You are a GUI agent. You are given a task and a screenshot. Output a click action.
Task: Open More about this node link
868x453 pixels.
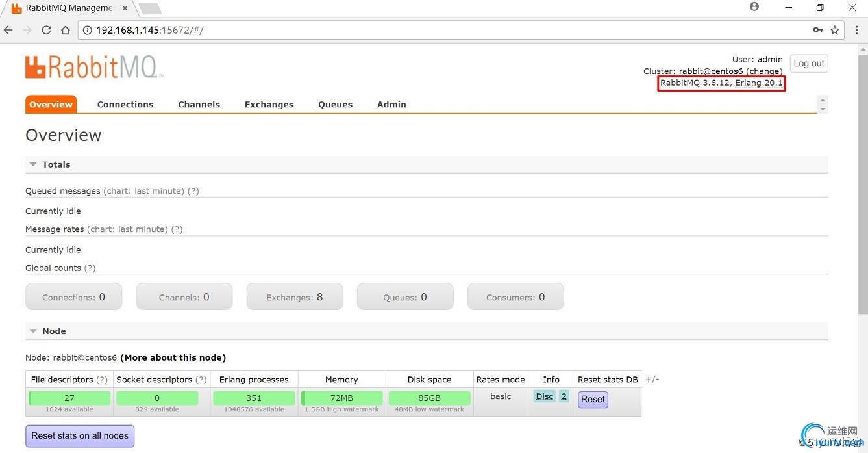pos(173,357)
